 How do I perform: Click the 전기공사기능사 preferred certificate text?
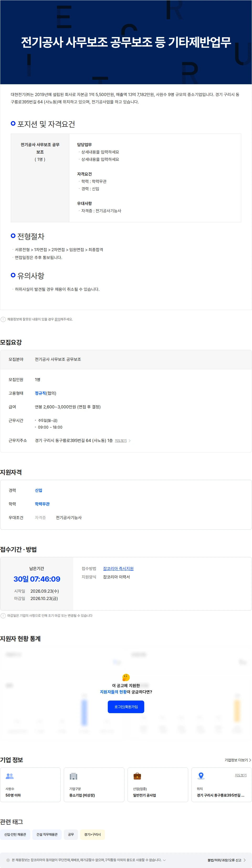pos(69,518)
